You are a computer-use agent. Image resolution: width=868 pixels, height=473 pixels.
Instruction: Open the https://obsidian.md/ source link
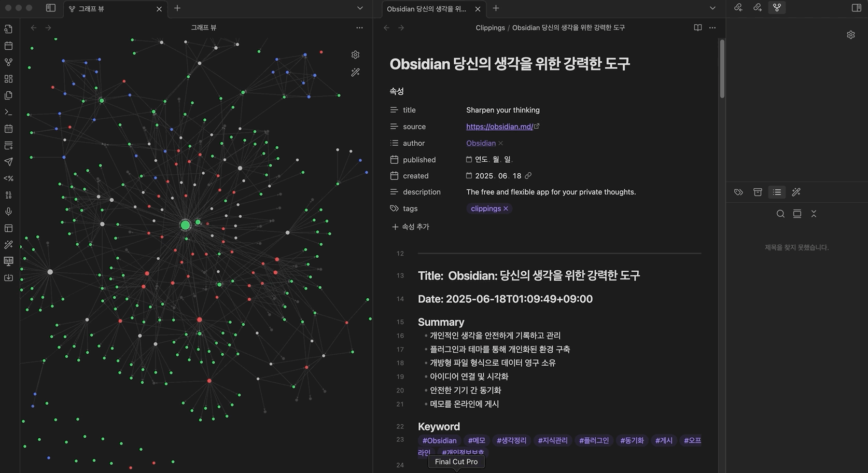[x=499, y=127]
